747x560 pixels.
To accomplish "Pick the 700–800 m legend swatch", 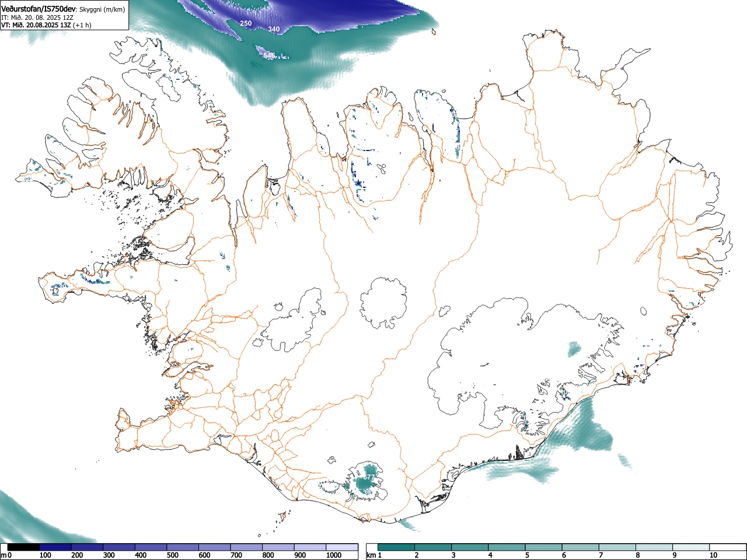I will tap(246, 547).
